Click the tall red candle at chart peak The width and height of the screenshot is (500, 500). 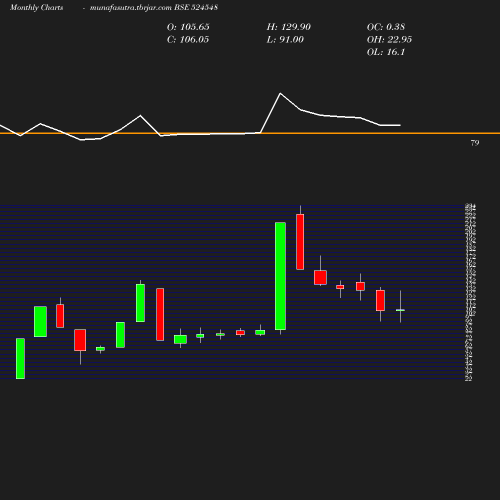300,242
